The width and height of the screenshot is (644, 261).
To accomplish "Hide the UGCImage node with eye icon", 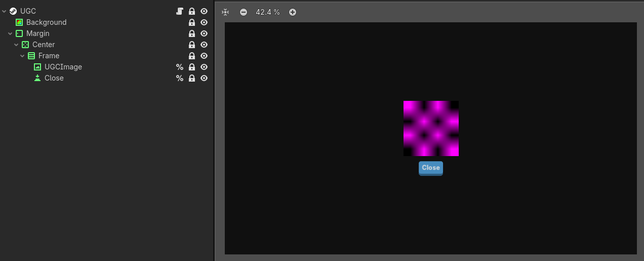I will click(x=204, y=67).
